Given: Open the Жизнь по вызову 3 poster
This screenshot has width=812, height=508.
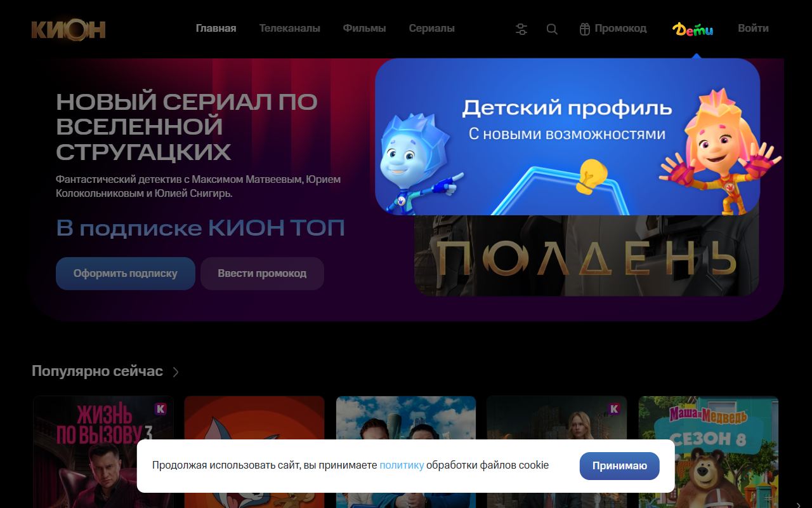Looking at the screenshot, I should (103, 452).
